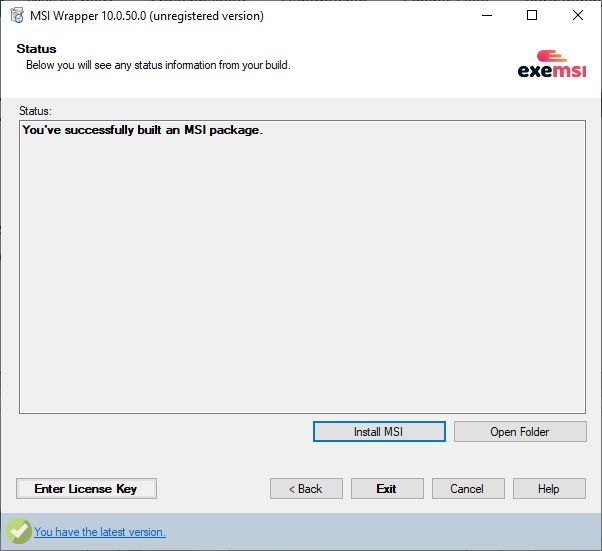The image size is (602, 551).
Task: Follow the 'You have the latest version' link
Action: tap(100, 532)
